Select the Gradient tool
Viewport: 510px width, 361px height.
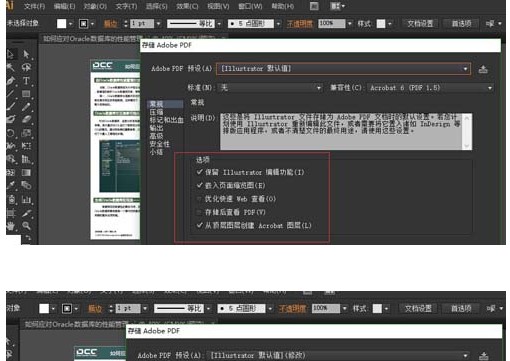click(x=26, y=172)
